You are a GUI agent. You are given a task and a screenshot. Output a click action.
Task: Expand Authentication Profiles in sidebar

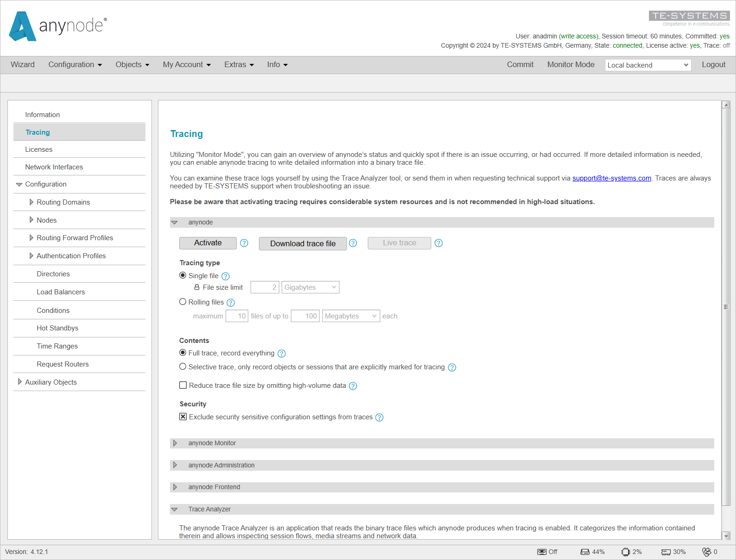[x=31, y=256]
